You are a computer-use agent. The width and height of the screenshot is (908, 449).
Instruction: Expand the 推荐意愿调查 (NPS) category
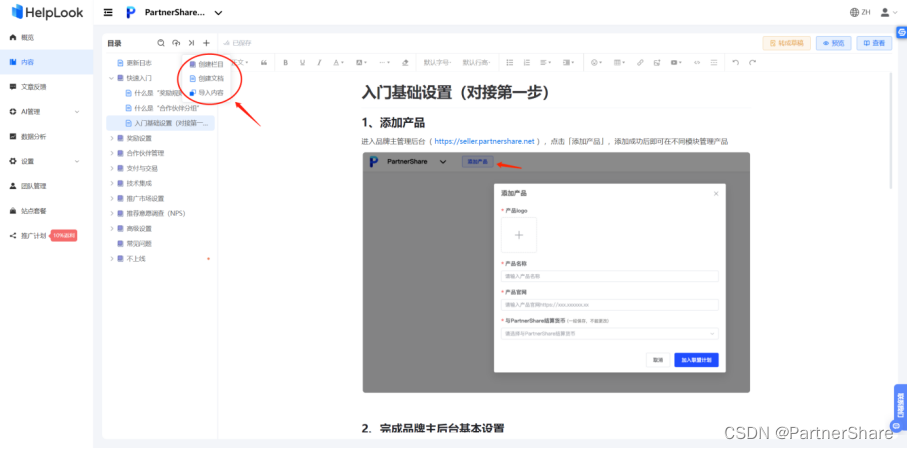click(x=112, y=213)
